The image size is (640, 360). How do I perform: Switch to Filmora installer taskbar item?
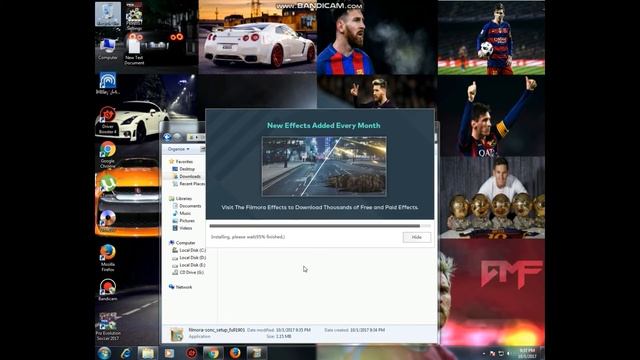(x=256, y=353)
